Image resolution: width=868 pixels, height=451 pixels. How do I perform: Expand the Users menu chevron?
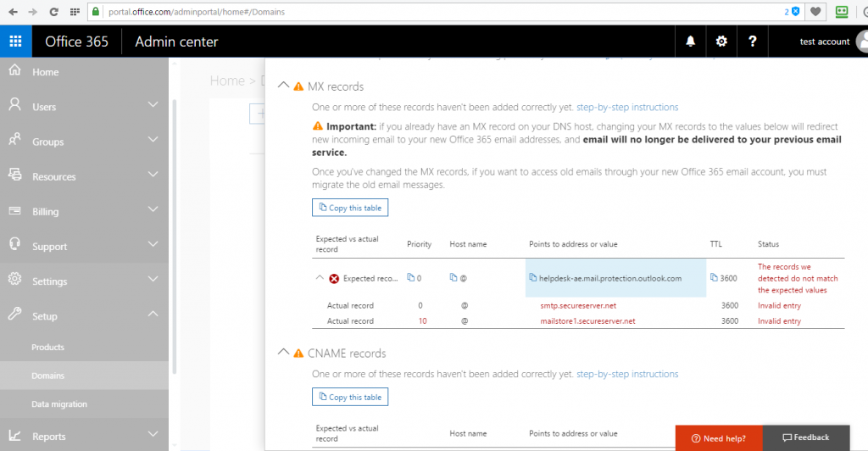tap(153, 104)
